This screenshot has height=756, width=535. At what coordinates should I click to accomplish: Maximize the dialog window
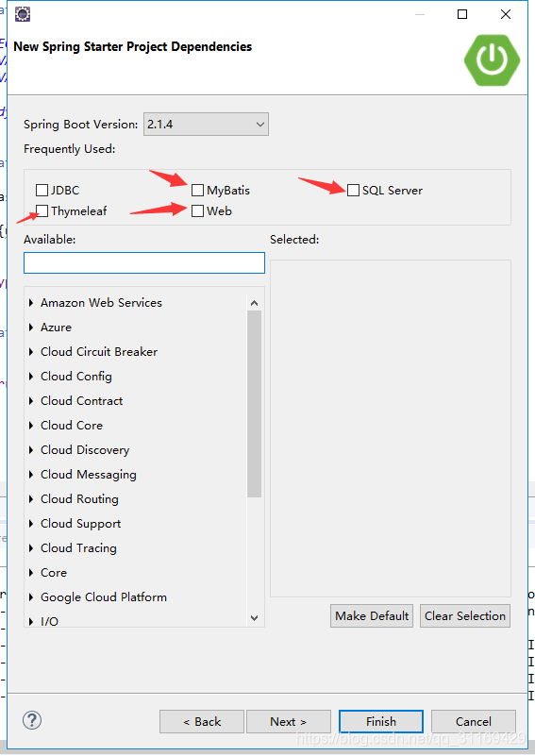coord(462,14)
